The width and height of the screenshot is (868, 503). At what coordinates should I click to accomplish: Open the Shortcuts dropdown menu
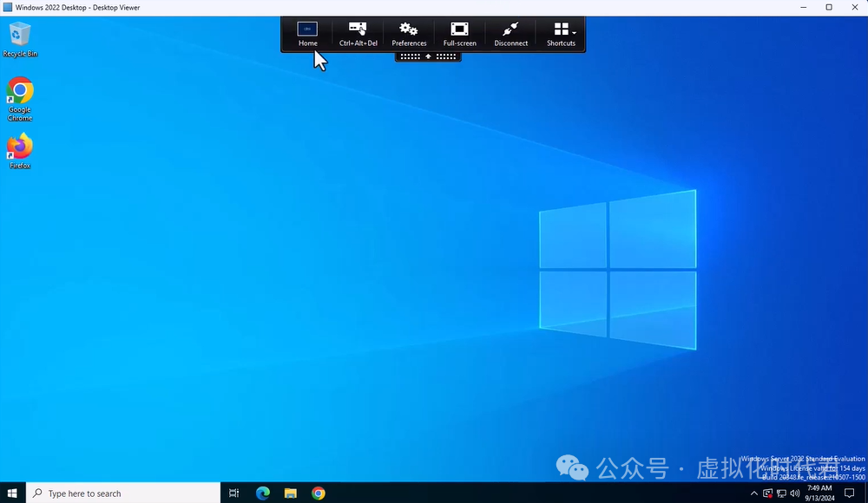pyautogui.click(x=561, y=35)
